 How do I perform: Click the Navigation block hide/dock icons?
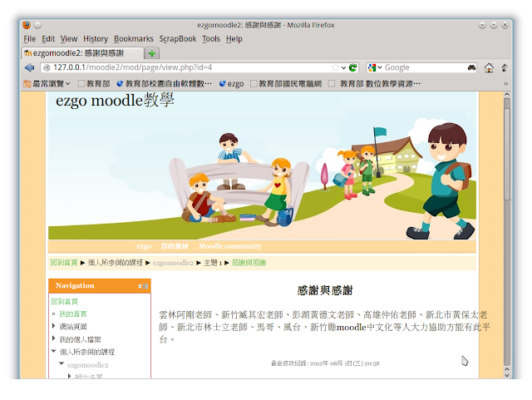point(143,286)
